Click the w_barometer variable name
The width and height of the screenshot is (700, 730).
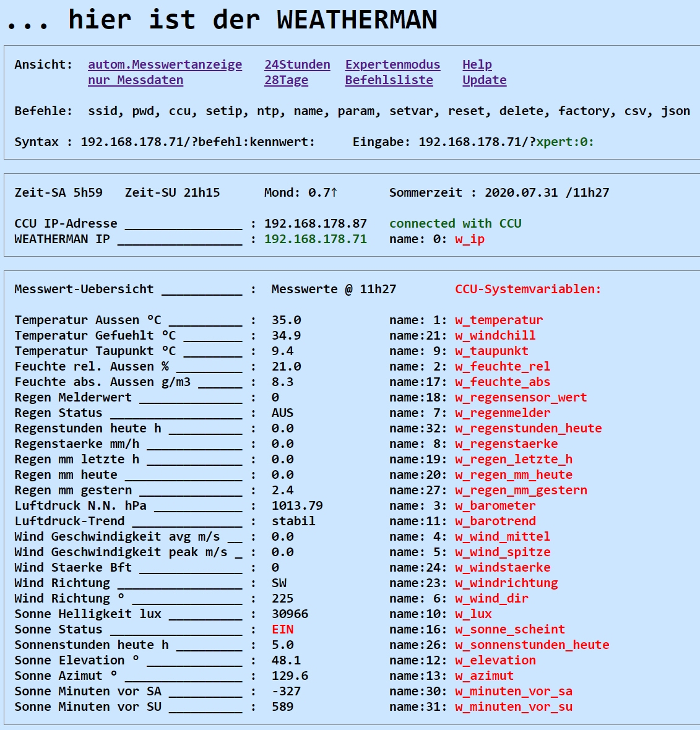pos(495,505)
